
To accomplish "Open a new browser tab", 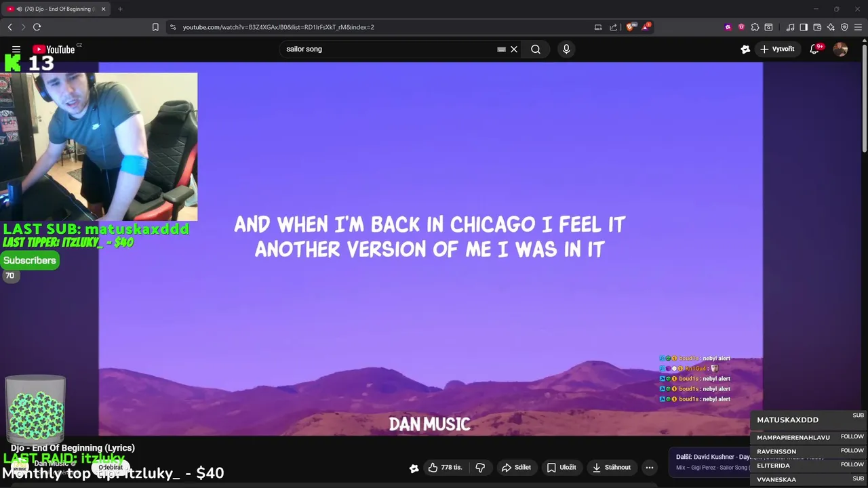I will tap(120, 9).
